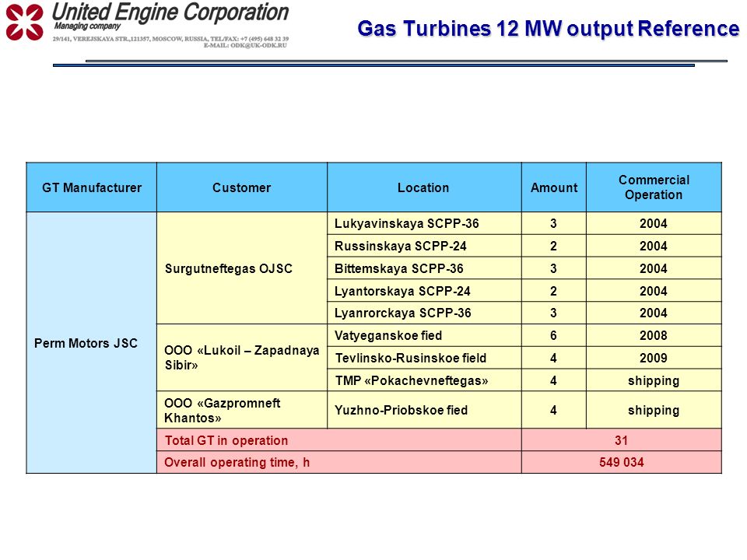Click the "Amount" column header

[x=554, y=187]
